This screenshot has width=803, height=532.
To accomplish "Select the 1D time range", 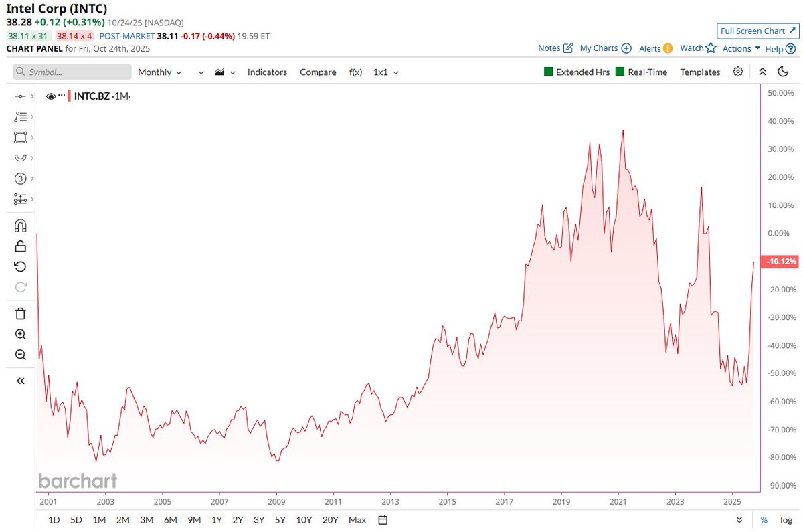I will coord(54,520).
